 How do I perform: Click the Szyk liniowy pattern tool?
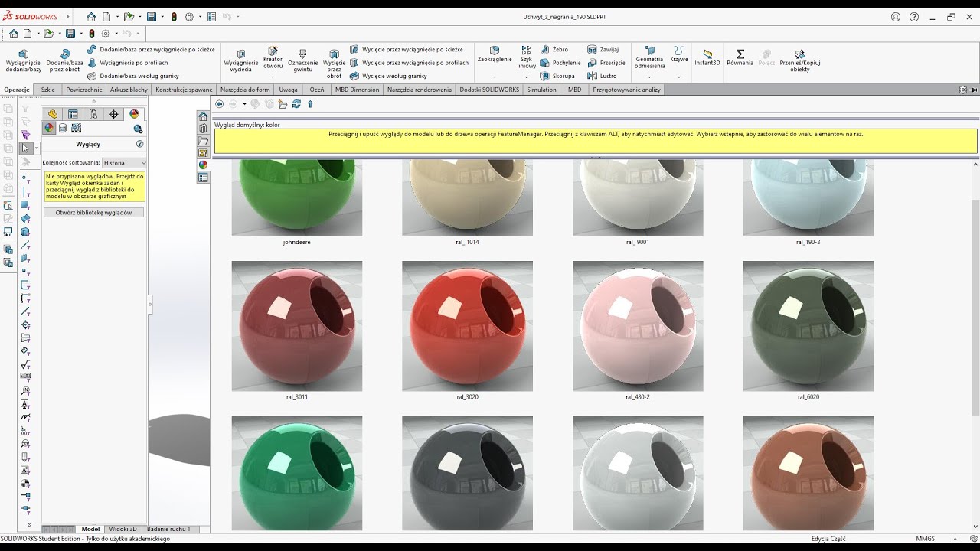click(526, 57)
